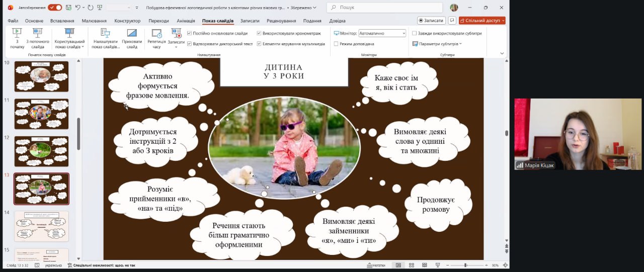Enable 'Завжди використовувати субтитри' checkbox
Screen dimensions: 644x272
point(415,33)
